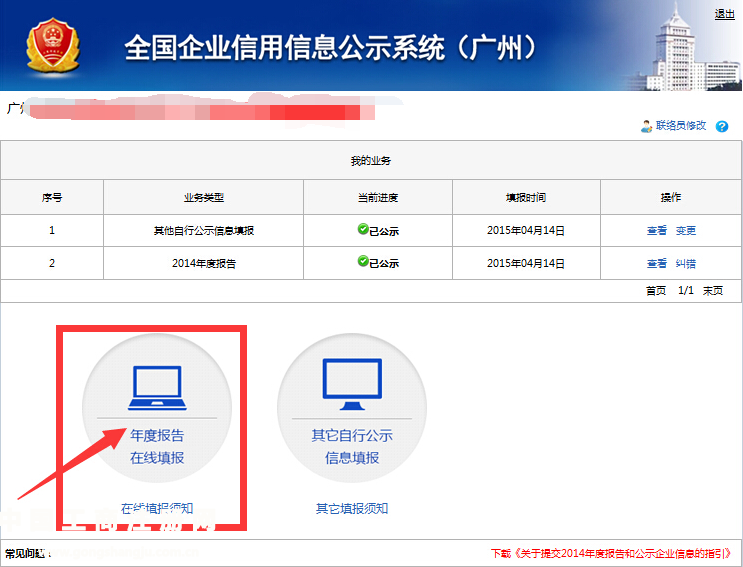Viewport: 743px width, 567px height.
Task: Click the monitor icon for 其它自行公示信息填报
Action: pos(352,385)
